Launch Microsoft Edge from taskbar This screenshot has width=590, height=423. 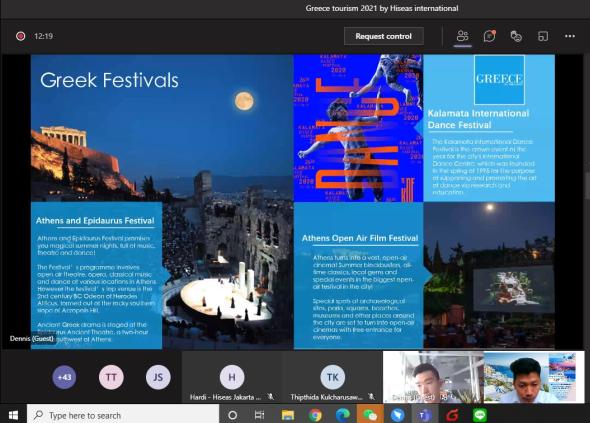342,415
